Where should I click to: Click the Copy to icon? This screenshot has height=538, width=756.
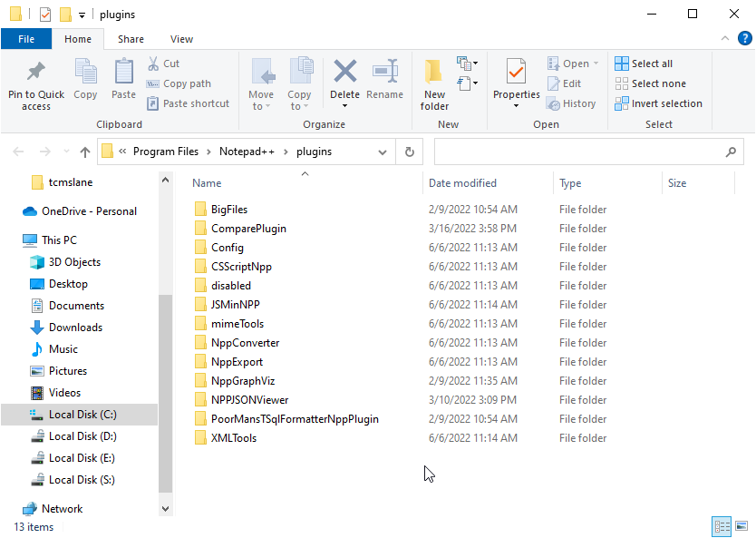301,71
